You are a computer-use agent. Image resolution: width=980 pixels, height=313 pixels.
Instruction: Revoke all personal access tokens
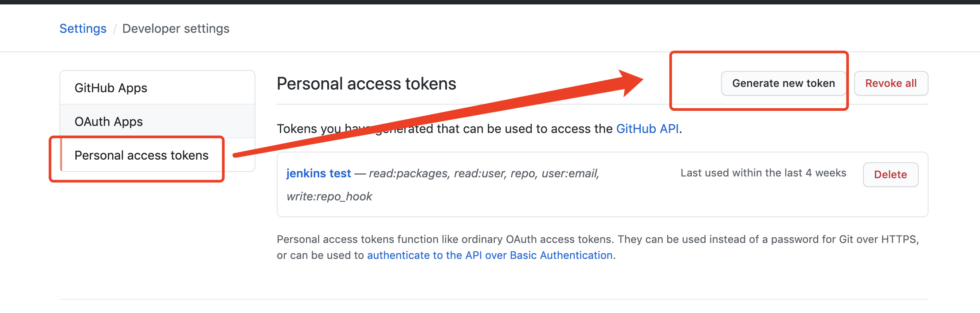pos(891,83)
